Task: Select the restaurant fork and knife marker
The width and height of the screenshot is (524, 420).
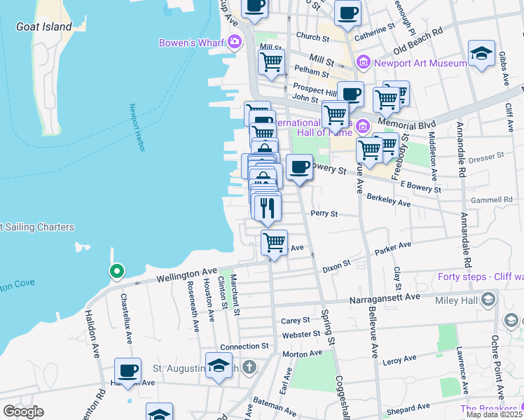Action: [267, 207]
